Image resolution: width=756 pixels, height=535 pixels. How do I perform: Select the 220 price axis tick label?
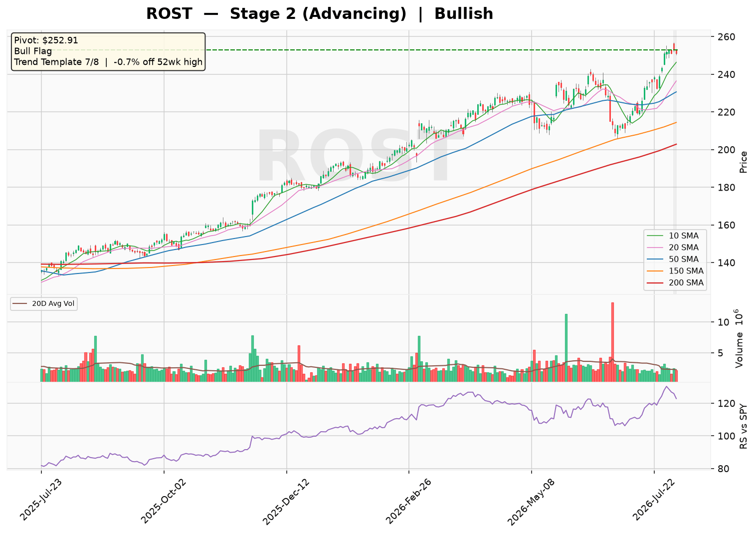pos(728,112)
